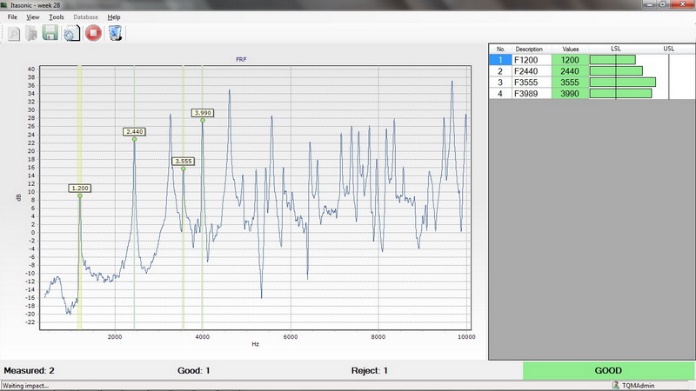This screenshot has width=696, height=391.
Task: Stop measurement with the red stop button
Action: (93, 33)
